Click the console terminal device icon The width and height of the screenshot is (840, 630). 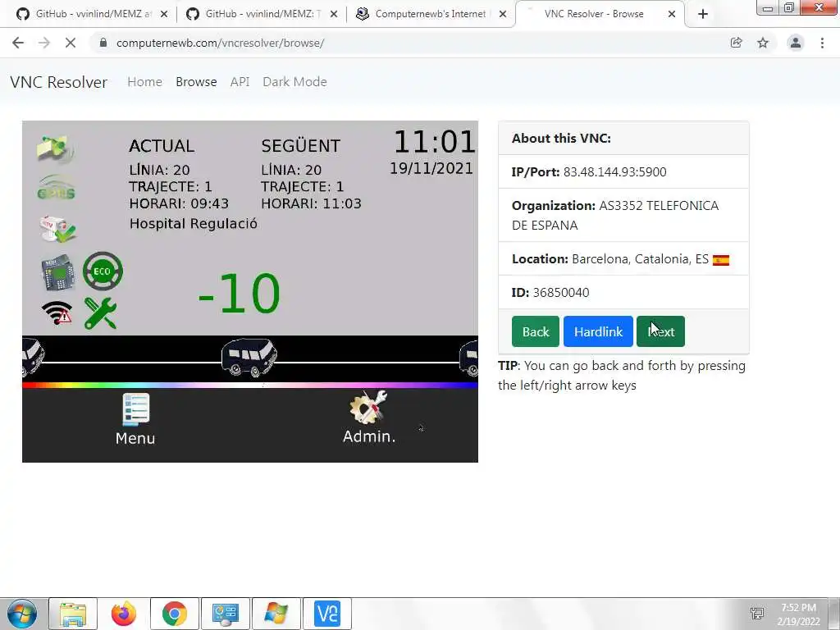[58, 272]
